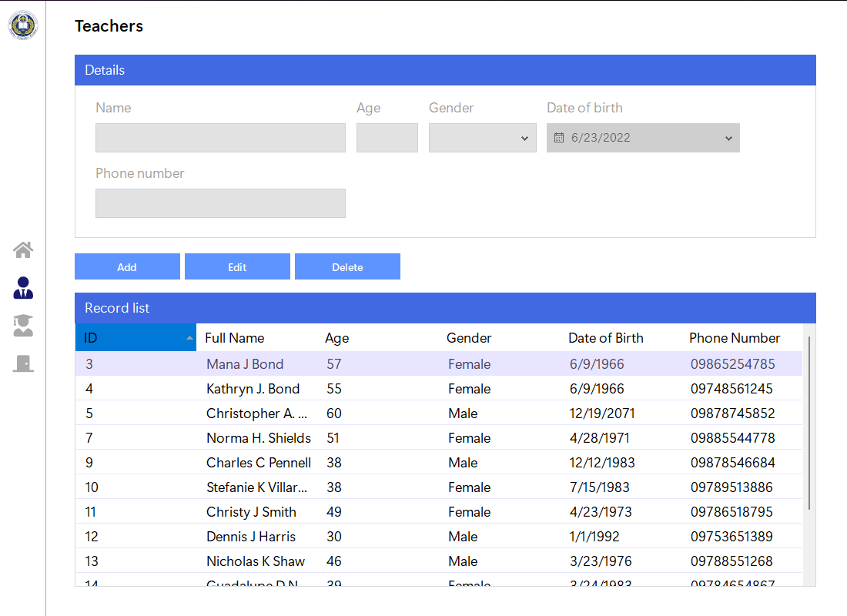This screenshot has height=616, width=847.
Task: Click the calendar icon in date field
Action: click(x=560, y=138)
